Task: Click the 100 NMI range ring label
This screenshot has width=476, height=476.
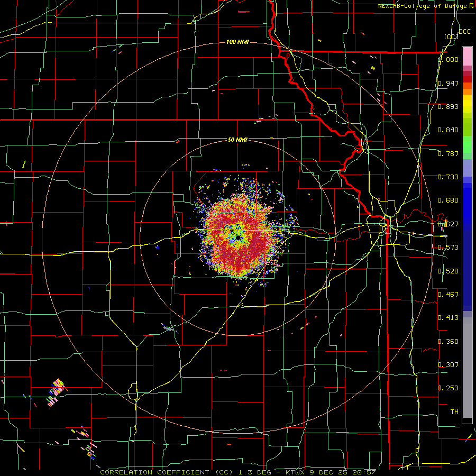Action: (x=237, y=42)
